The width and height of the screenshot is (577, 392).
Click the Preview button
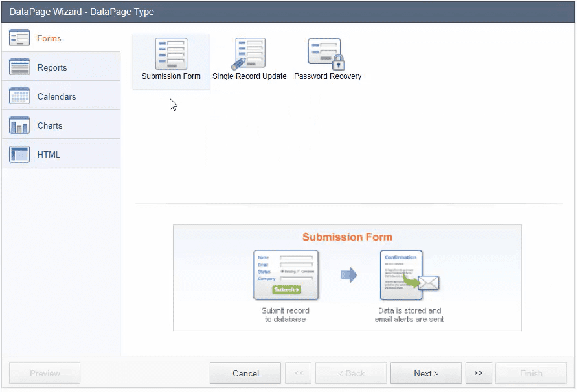45,373
